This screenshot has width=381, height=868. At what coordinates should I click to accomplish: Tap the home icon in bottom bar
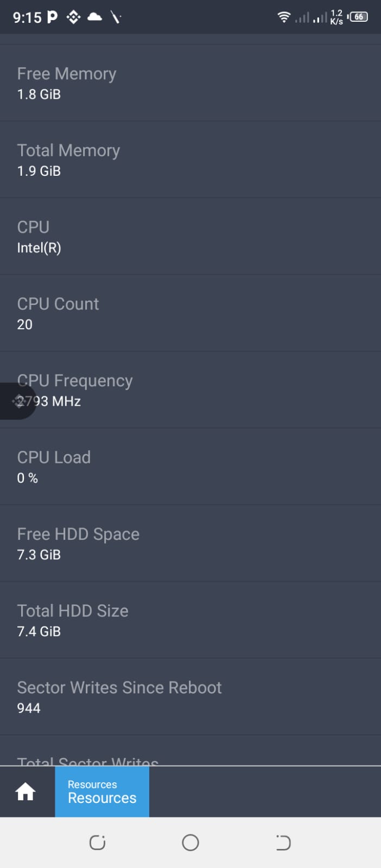click(26, 792)
